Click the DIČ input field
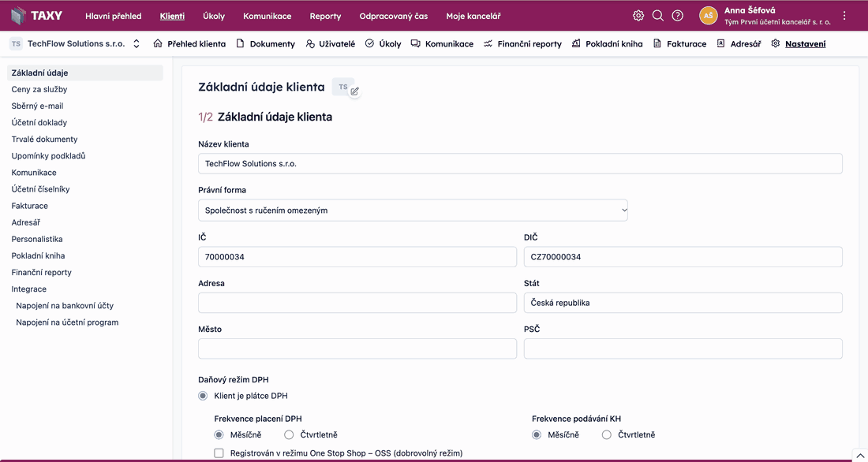This screenshot has width=868, height=462. (x=683, y=257)
